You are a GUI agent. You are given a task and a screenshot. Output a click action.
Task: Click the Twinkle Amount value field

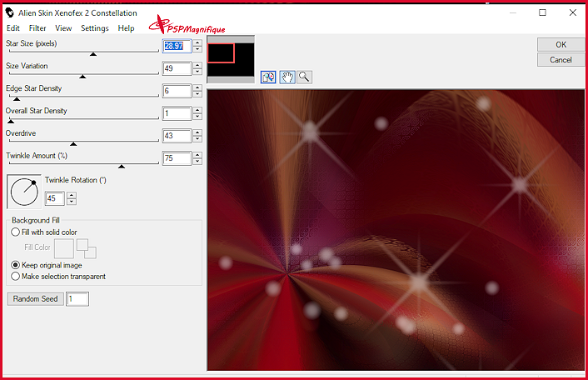177,158
